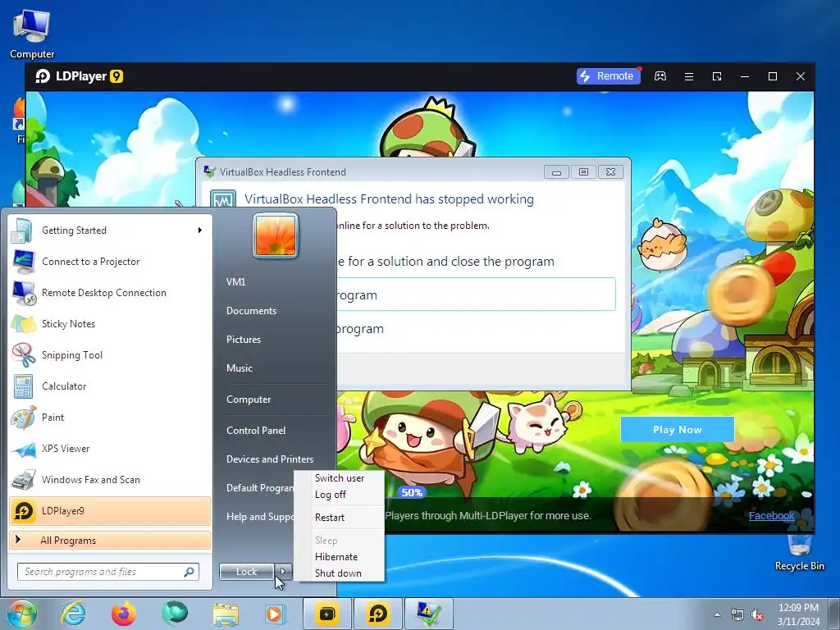840x630 pixels.
Task: Launch Remote Desktop Connection
Action: (x=109, y=293)
